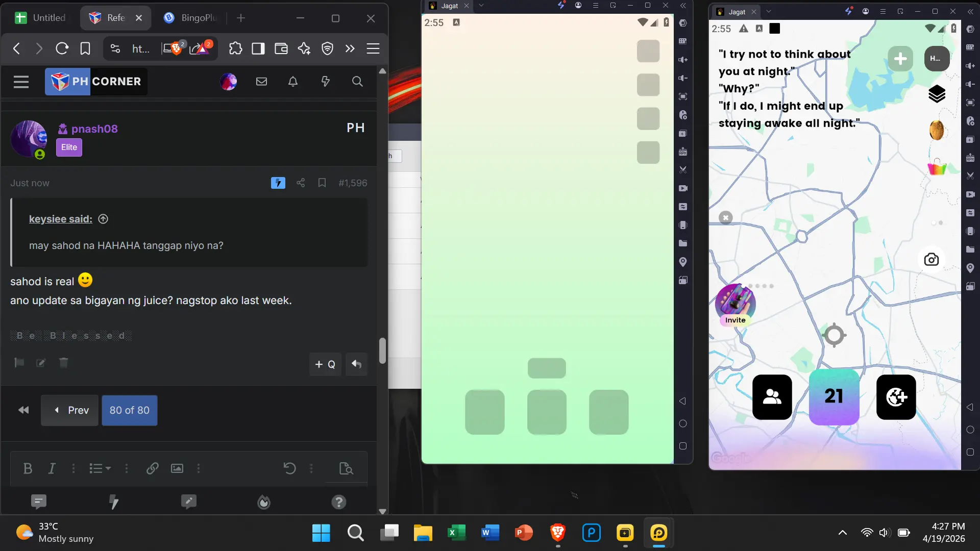Open the globe-plus button in Jagat
Viewport: 980px width, 551px height.
pos(896,397)
